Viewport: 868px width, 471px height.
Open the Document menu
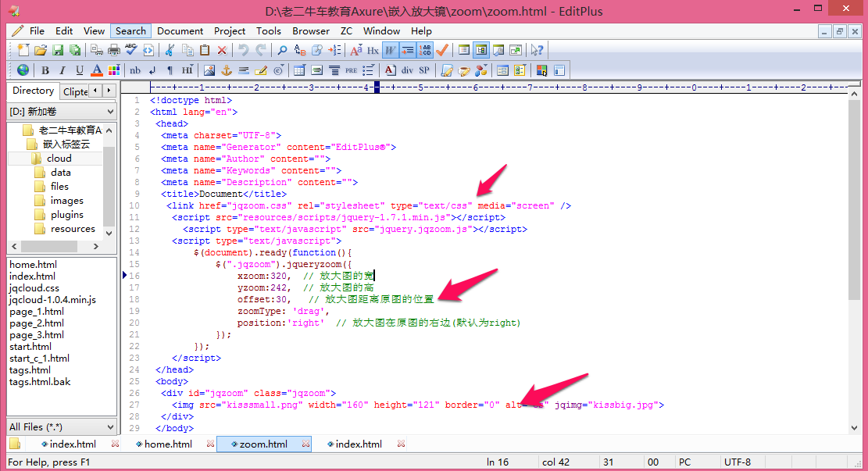click(x=180, y=31)
